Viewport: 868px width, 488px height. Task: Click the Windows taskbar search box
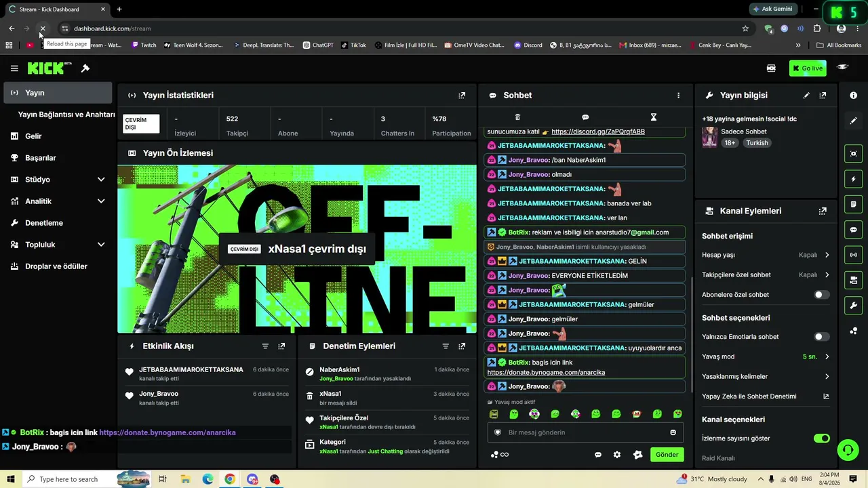(87, 479)
